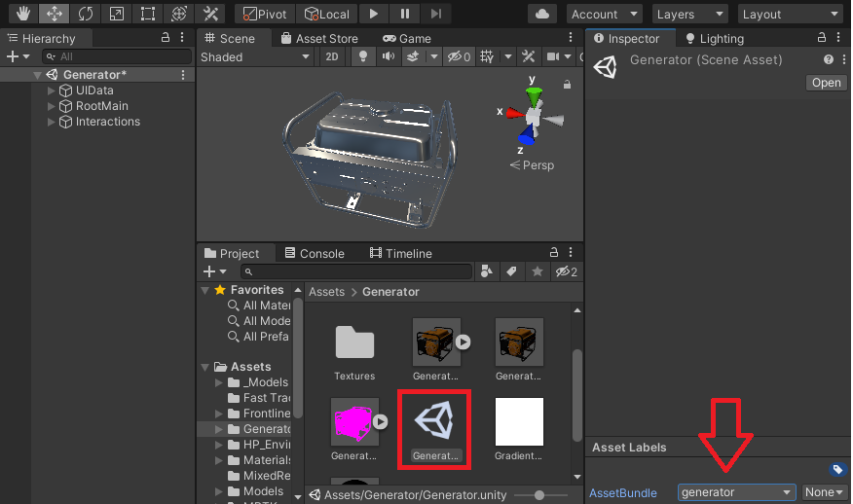
Task: Open the Textures folder
Action: (354, 351)
